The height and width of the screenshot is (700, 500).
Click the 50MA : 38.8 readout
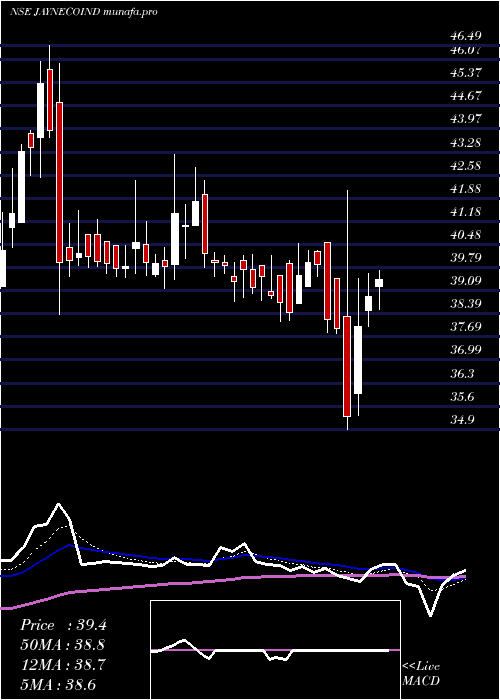coord(63,645)
